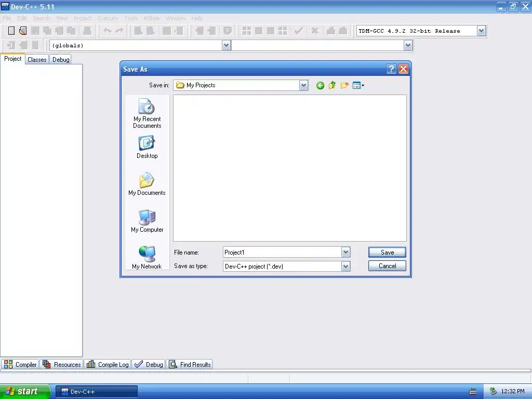The width and height of the screenshot is (532, 399).
Task: Click the Create New Folder icon
Action: pos(344,86)
